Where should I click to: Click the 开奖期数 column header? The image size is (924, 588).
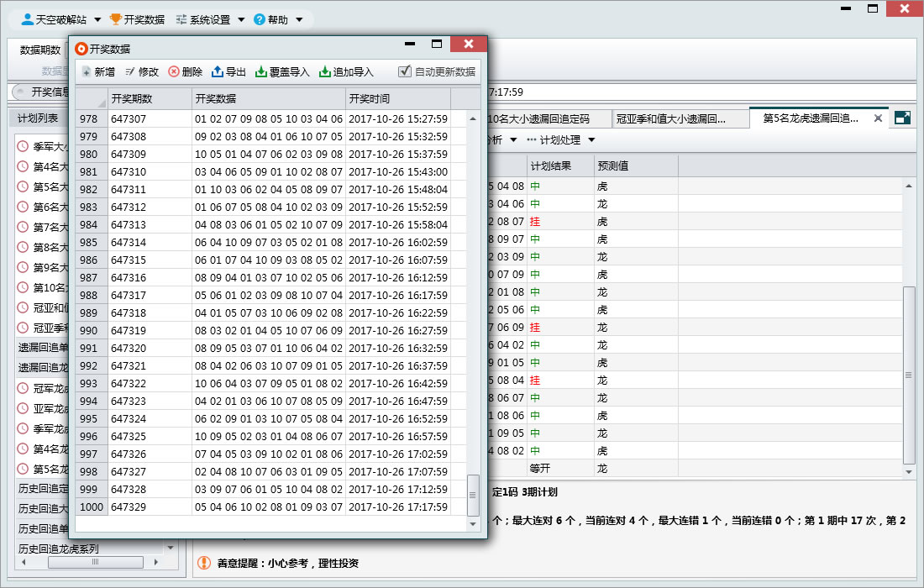150,98
